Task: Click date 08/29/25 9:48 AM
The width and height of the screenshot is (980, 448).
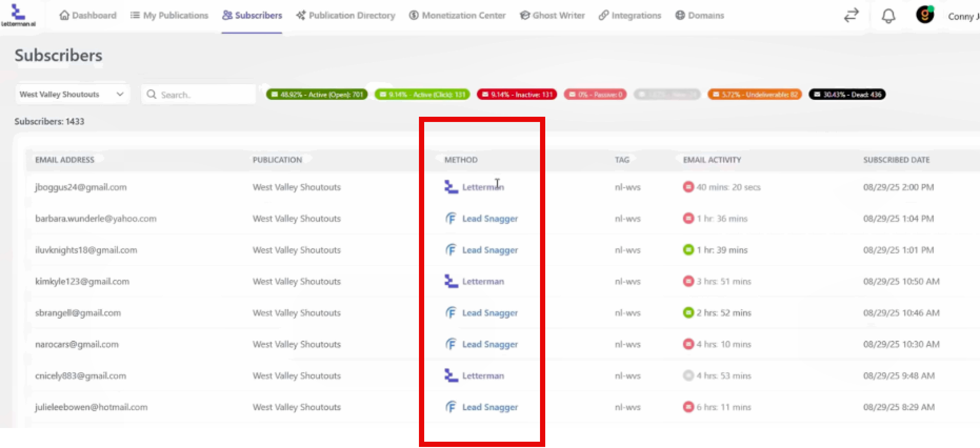Action: click(x=899, y=376)
